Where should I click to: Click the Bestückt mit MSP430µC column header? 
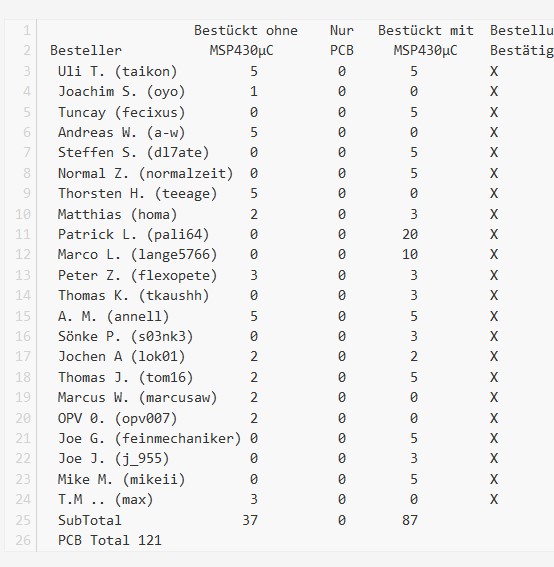tap(426, 40)
